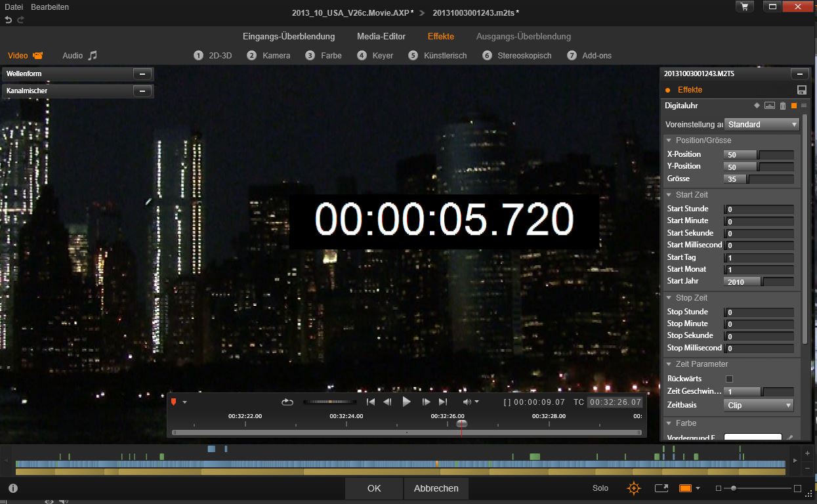Jump to clip start in transport

point(371,402)
